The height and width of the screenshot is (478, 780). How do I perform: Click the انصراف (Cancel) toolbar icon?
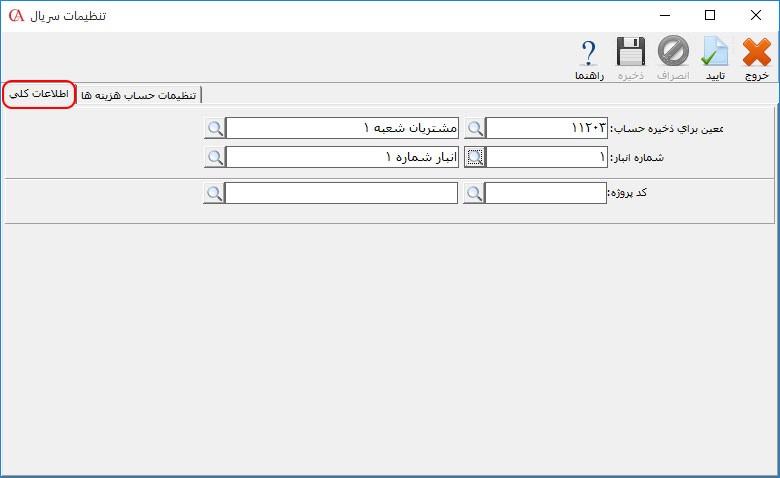673,57
